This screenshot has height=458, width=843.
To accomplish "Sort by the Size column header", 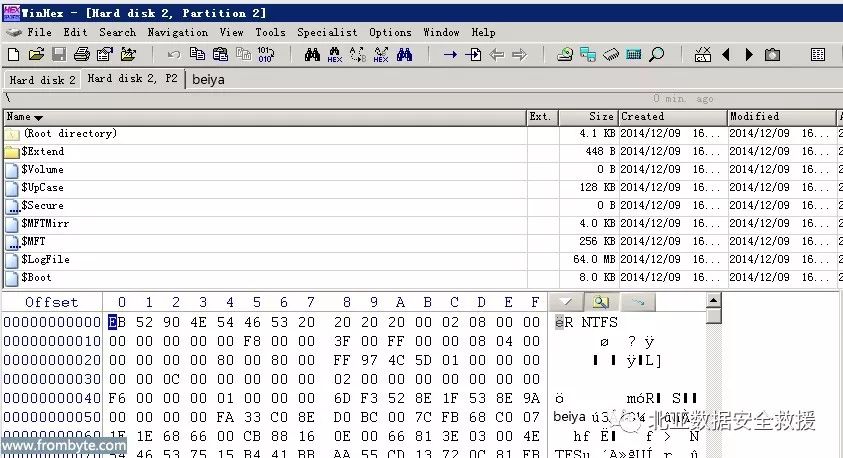I will (589, 117).
